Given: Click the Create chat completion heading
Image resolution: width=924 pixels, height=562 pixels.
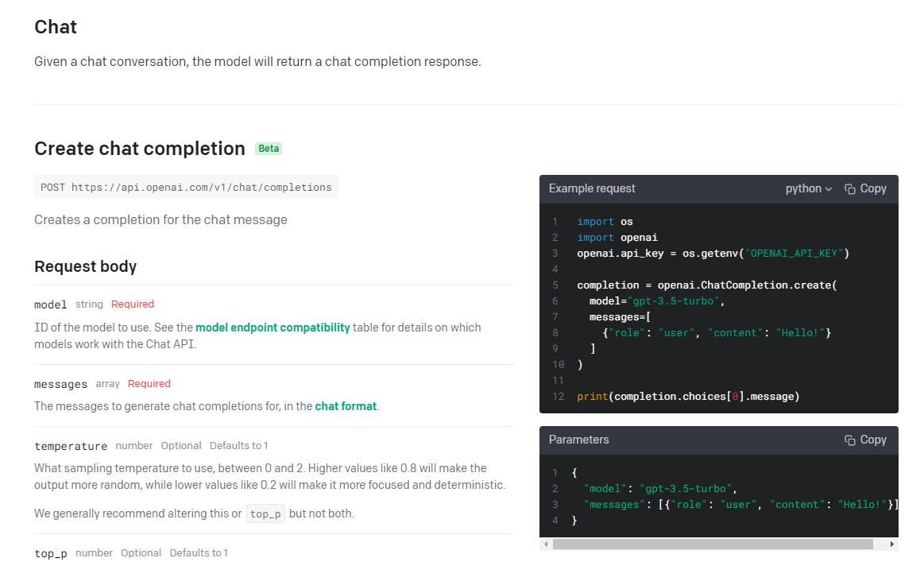Looking at the screenshot, I should (140, 149).
